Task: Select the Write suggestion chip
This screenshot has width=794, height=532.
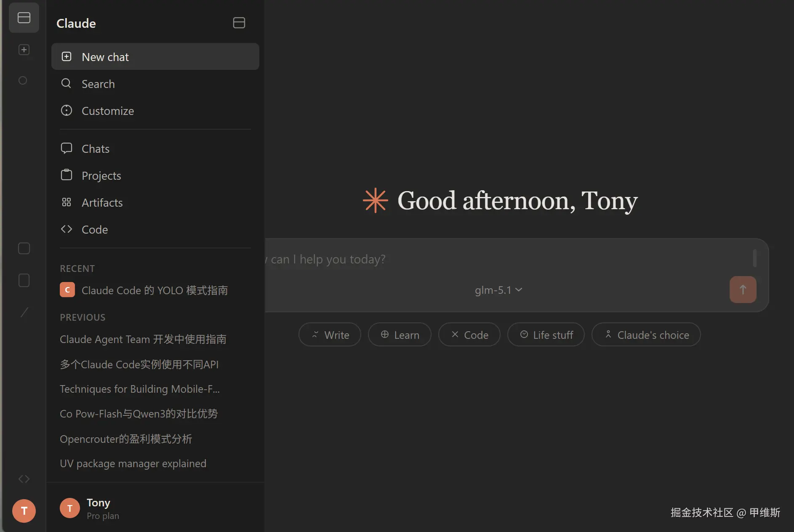Action: pyautogui.click(x=330, y=335)
